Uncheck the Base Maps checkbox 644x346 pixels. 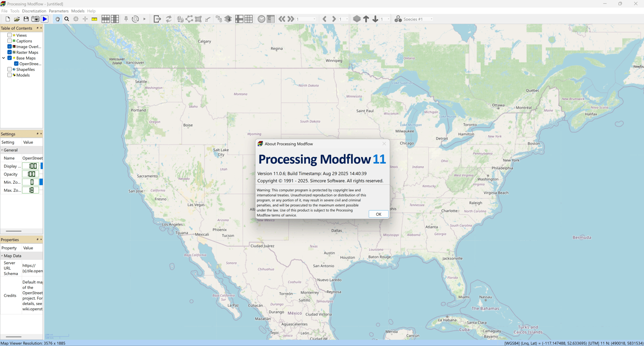click(9, 58)
